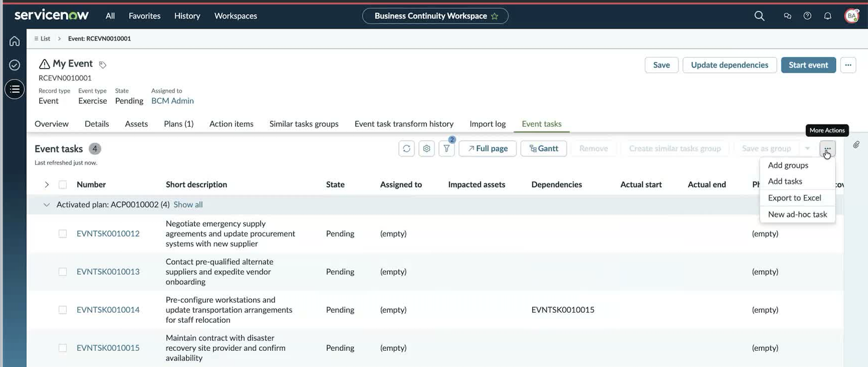The height and width of the screenshot is (367, 868).
Task: Favorite the workspace with star icon
Action: coord(494,16)
